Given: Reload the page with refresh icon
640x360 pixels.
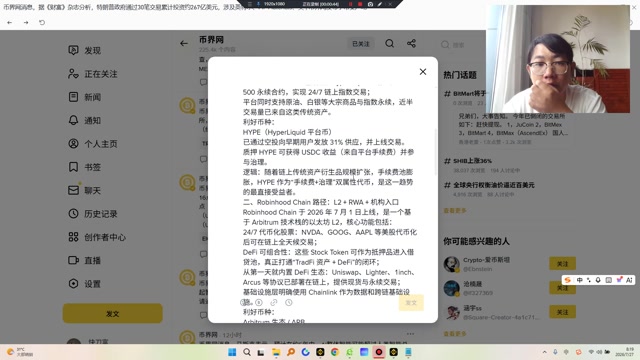Looking at the screenshot, I should (x=42, y=22).
